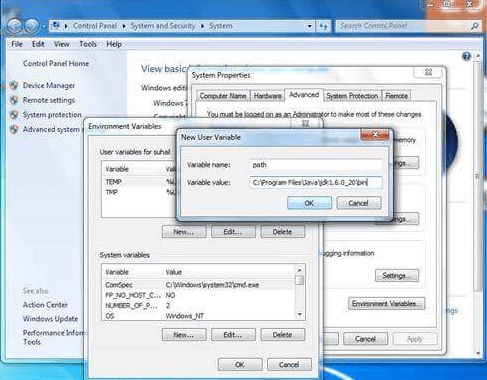The width and height of the screenshot is (487, 380).
Task: Open the address bar history dropdown arrow
Action: 310,26
